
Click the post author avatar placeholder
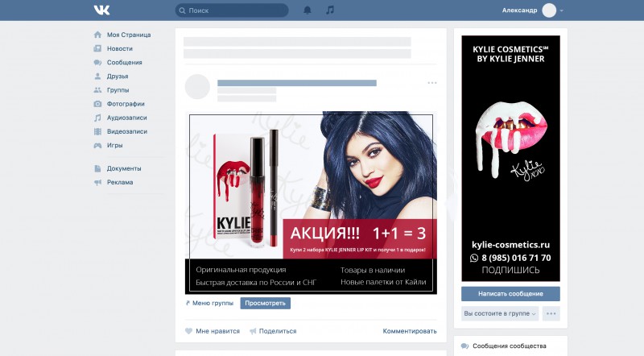point(197,87)
